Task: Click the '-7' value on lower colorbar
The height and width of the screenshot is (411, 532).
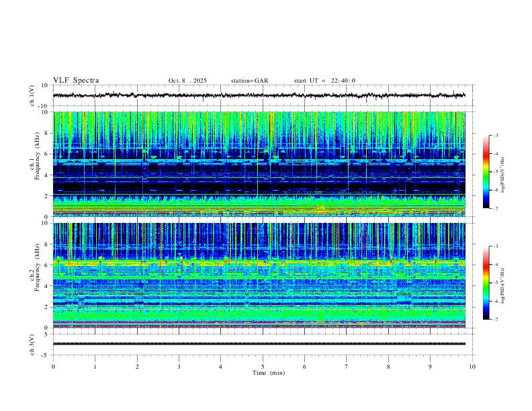Action: point(496,320)
